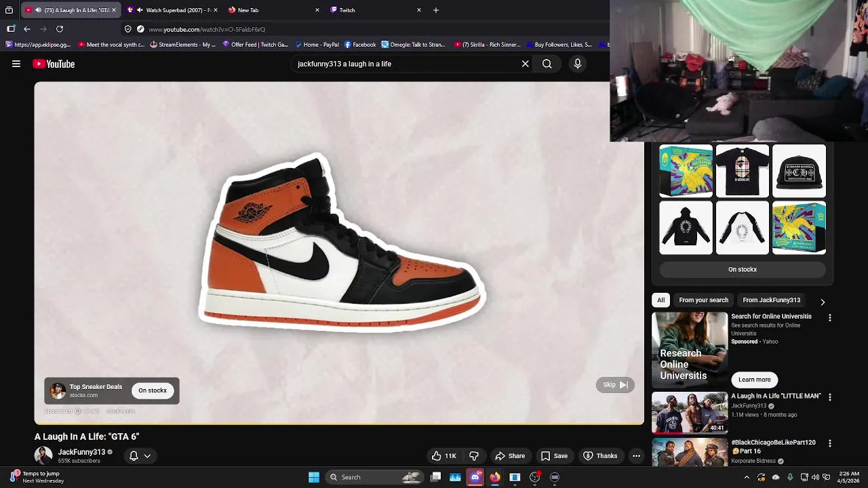Expand notification options chevron next to bell
The image size is (868, 488).
coord(147,456)
